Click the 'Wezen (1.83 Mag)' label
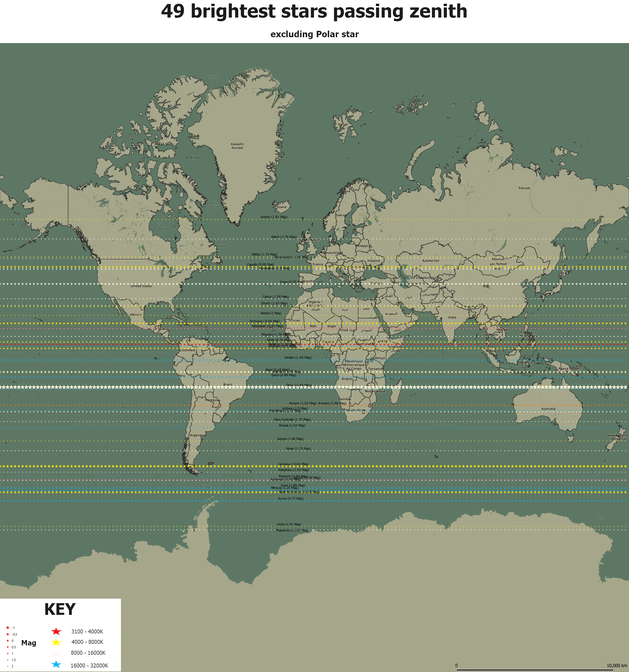 303,404
